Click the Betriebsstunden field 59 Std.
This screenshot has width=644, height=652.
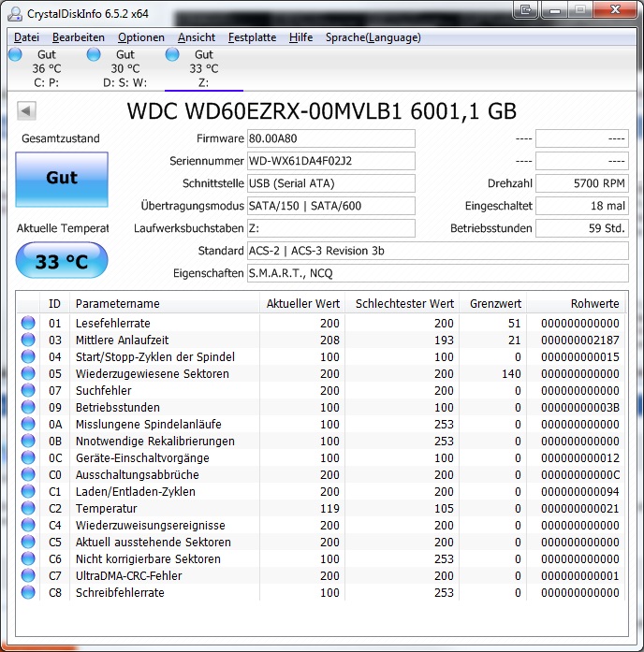click(x=582, y=228)
